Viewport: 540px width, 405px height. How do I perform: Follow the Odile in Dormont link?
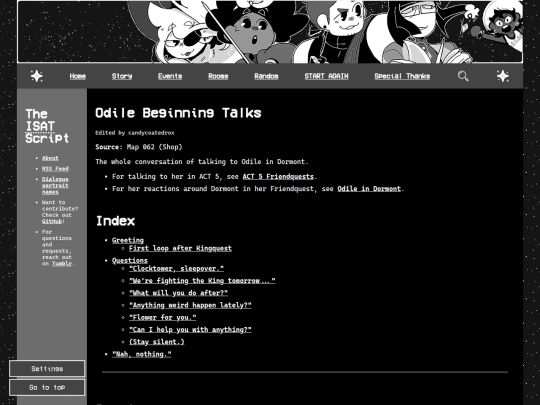[x=369, y=188]
